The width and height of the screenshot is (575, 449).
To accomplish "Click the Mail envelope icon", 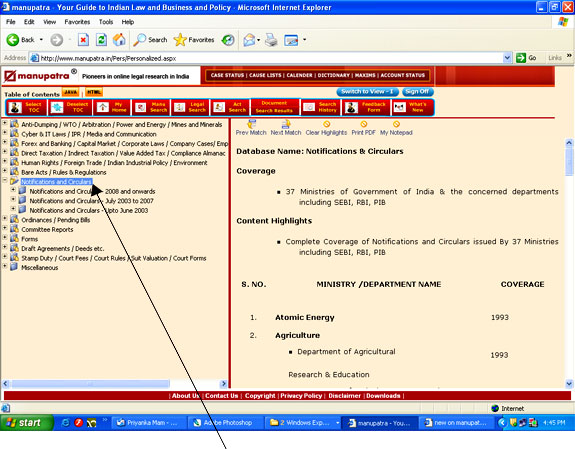I will point(249,40).
